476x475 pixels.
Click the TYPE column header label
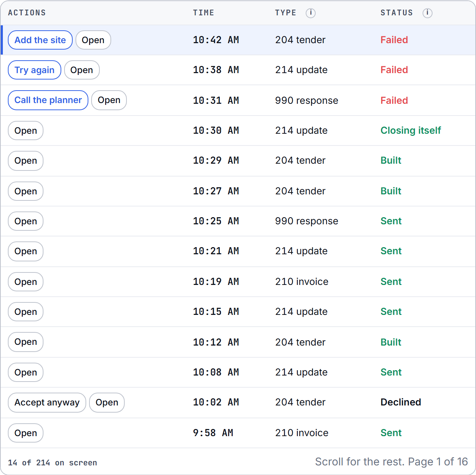click(x=286, y=13)
